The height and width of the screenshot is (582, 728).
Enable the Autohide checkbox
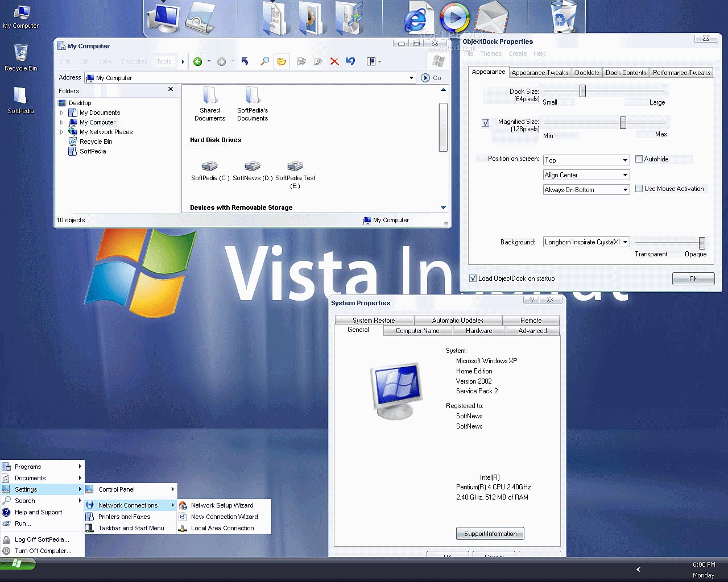(x=639, y=159)
